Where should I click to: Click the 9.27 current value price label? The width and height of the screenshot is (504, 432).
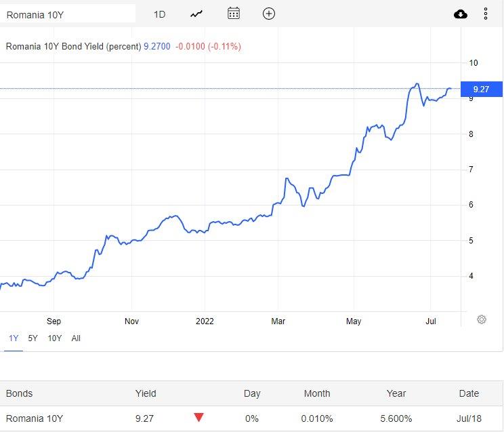pyautogui.click(x=481, y=89)
